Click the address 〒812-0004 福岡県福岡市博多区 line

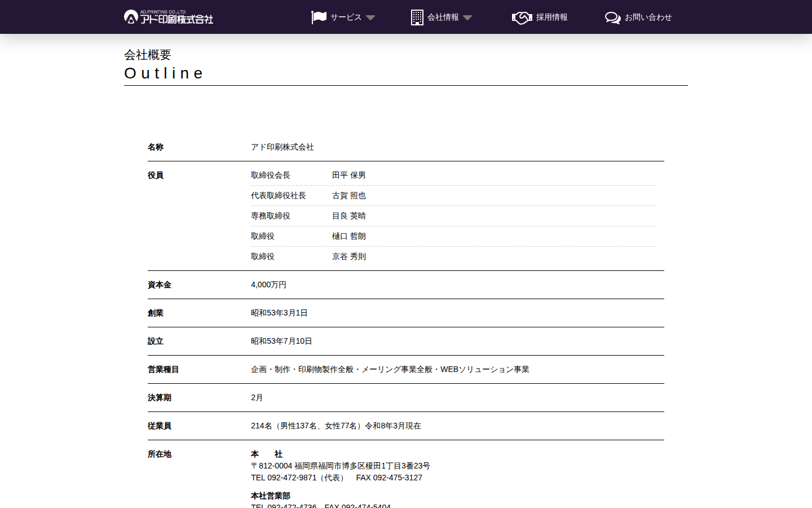click(x=341, y=466)
